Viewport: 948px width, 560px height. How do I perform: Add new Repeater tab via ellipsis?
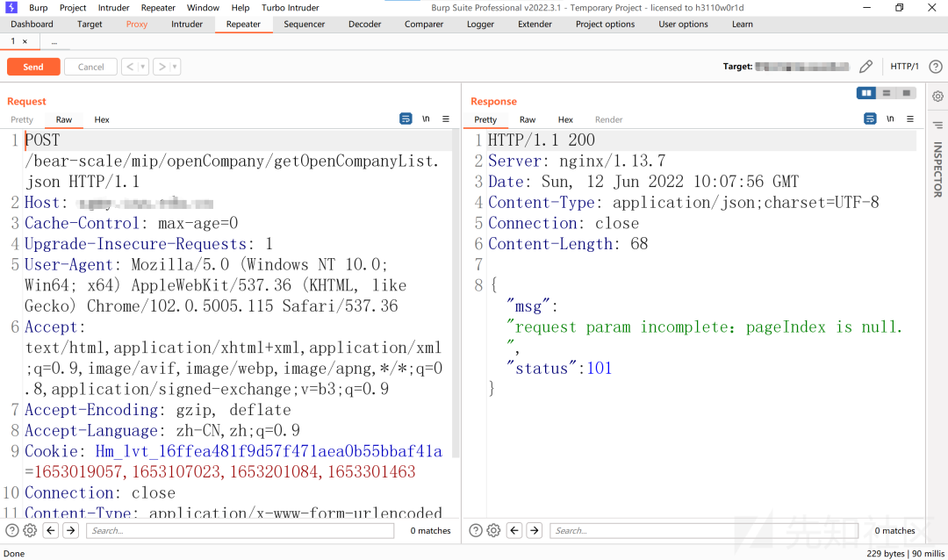pos(54,42)
